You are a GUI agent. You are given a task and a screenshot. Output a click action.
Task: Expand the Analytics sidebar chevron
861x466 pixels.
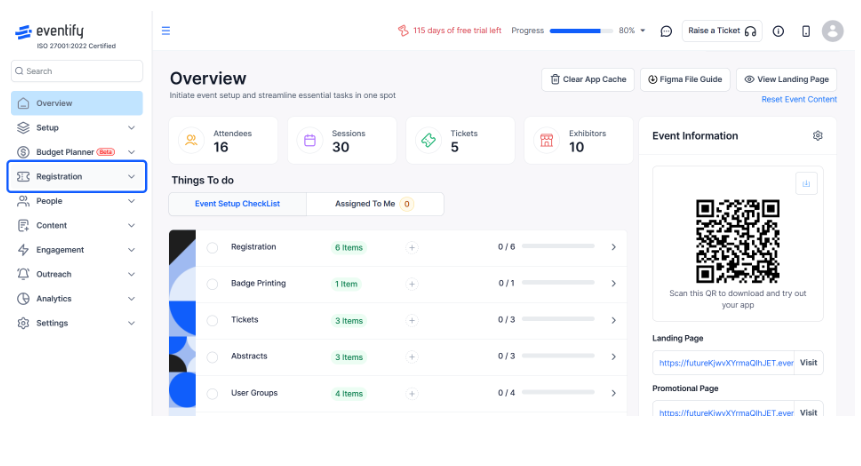coord(131,299)
